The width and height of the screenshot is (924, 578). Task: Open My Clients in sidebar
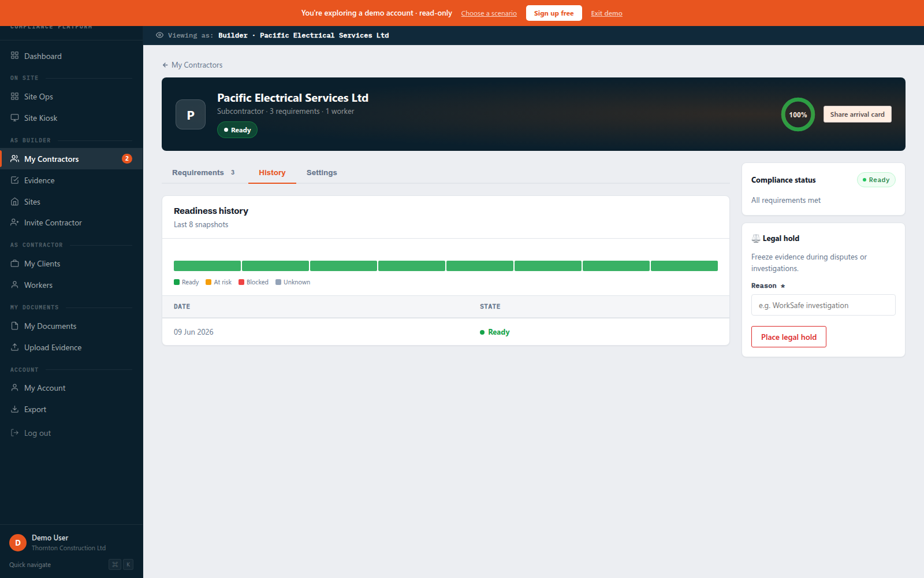coord(71,264)
